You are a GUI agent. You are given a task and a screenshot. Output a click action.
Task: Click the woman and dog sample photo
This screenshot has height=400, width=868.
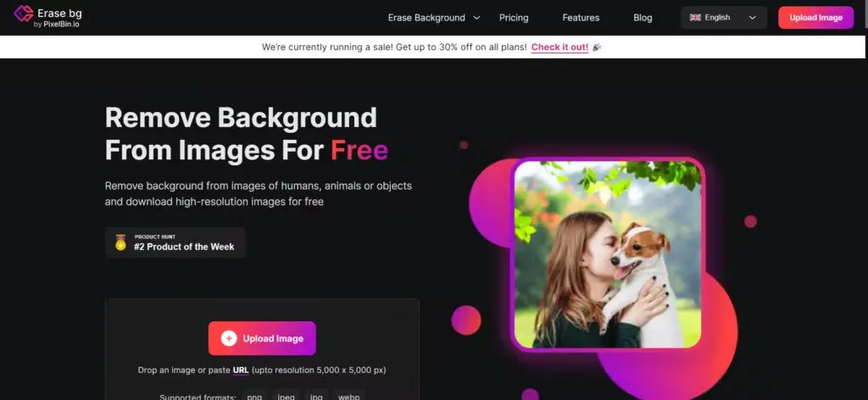(608, 254)
